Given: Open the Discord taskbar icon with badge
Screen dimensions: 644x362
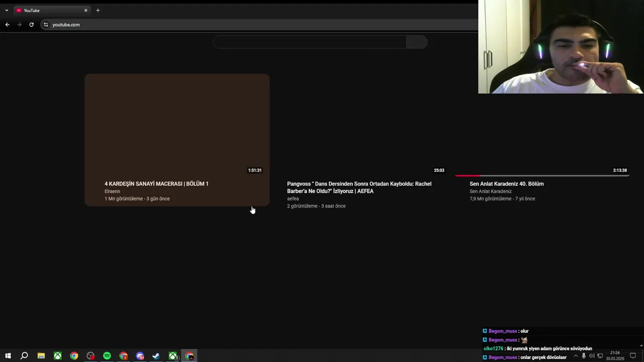Looking at the screenshot, I should [x=140, y=356].
